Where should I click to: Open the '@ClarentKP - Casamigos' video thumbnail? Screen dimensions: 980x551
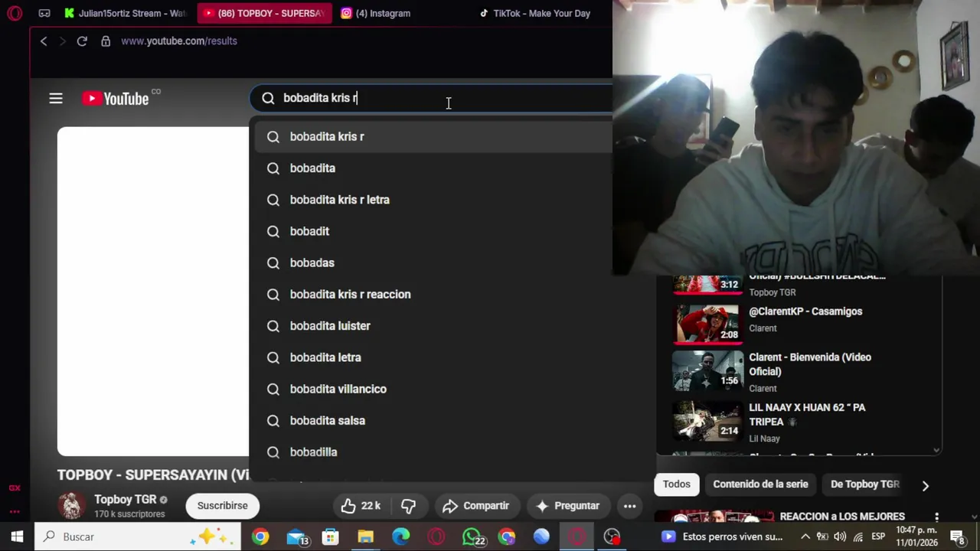click(707, 324)
